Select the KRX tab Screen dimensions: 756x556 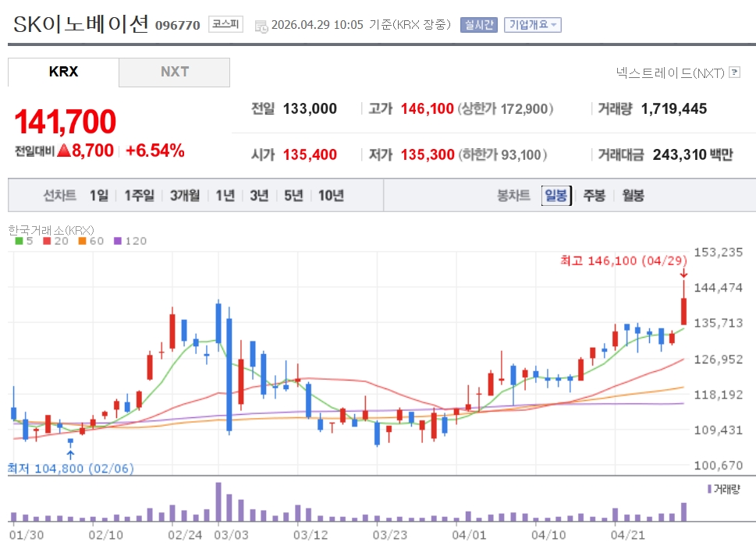pos(63,72)
